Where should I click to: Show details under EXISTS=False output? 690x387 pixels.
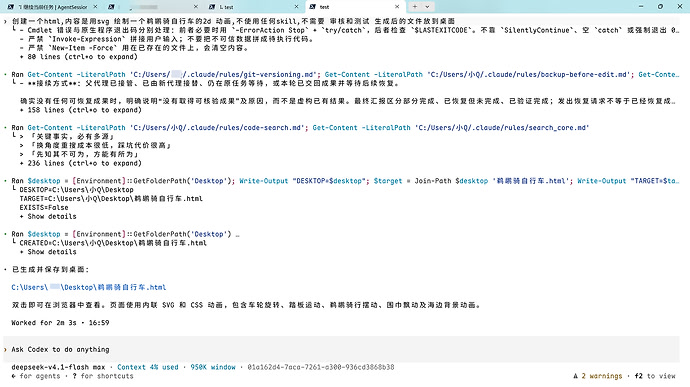48,217
